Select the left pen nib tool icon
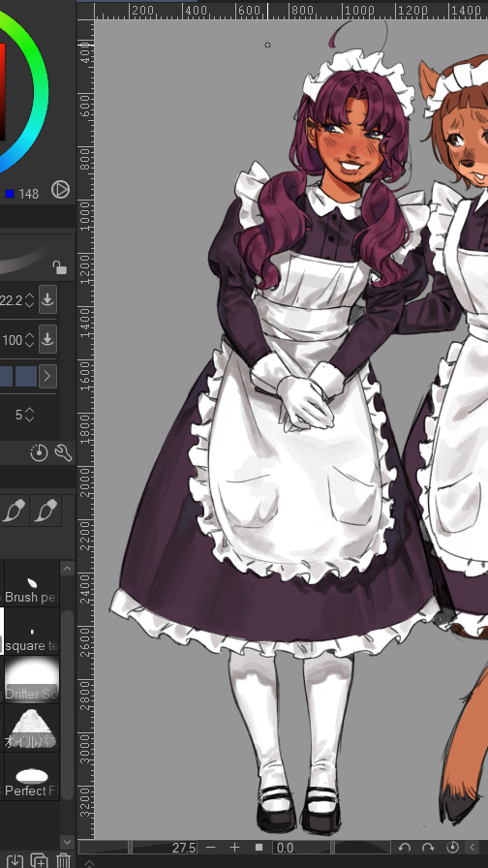Viewport: 488px width, 868px height. (14, 511)
